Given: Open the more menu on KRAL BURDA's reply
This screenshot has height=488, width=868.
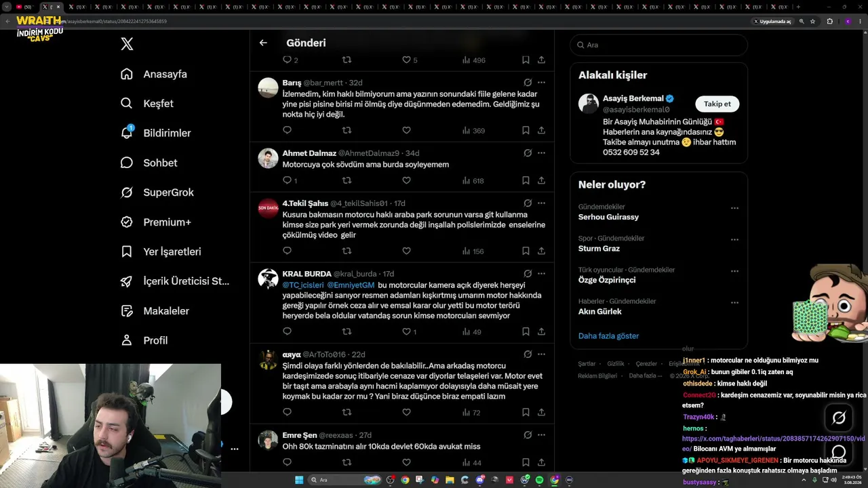Looking at the screenshot, I should point(541,274).
